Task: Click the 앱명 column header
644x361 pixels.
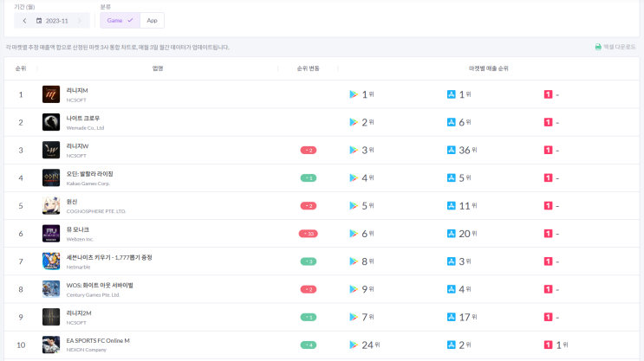Action: tap(158, 68)
